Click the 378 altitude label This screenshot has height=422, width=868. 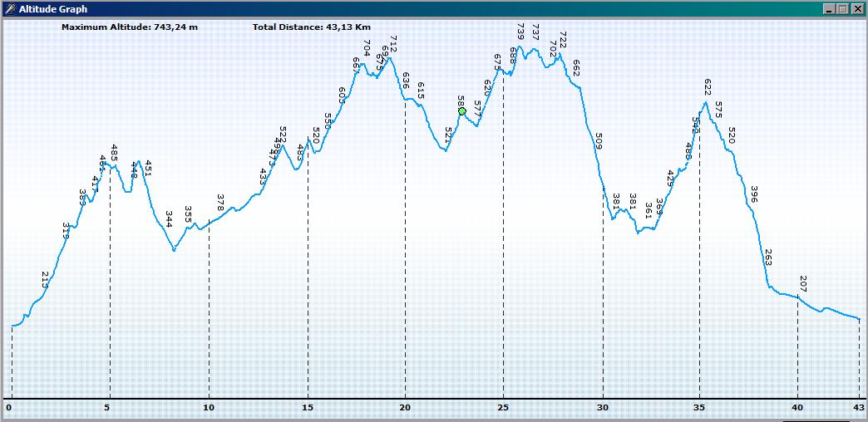click(220, 203)
